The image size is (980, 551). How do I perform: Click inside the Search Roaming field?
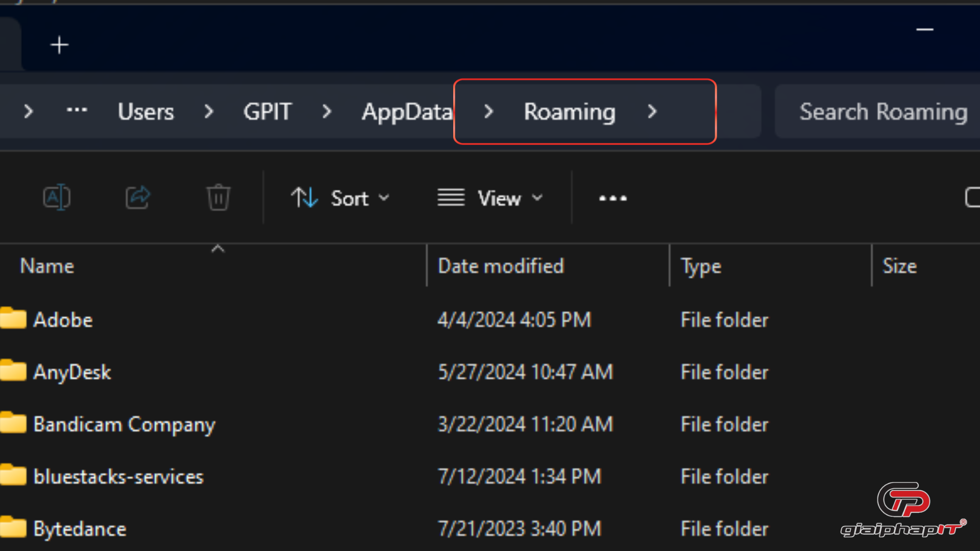tap(883, 111)
